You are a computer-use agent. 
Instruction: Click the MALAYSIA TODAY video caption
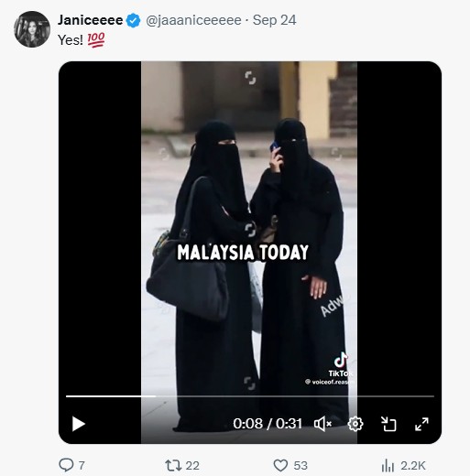tap(243, 253)
